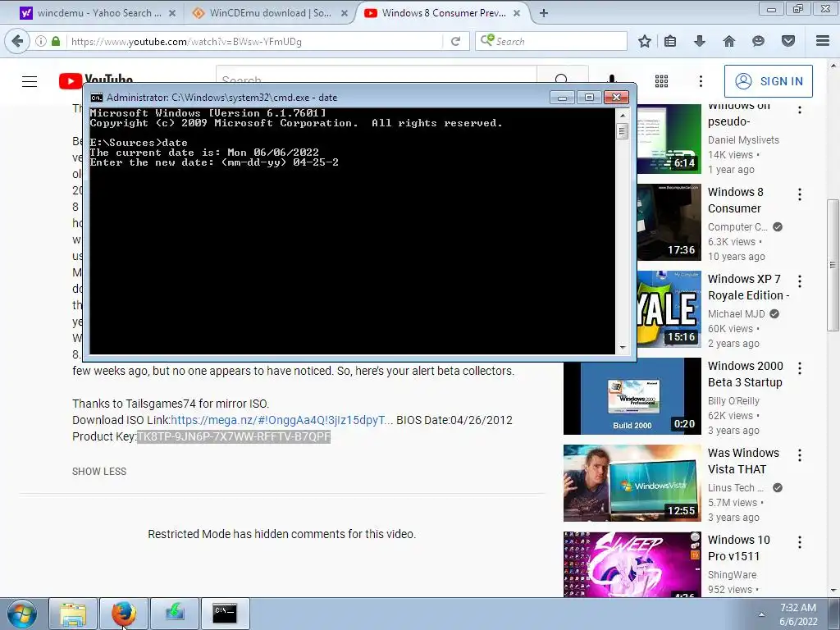Click the URL address bar
This screenshot has width=840, height=630.
pos(254,41)
